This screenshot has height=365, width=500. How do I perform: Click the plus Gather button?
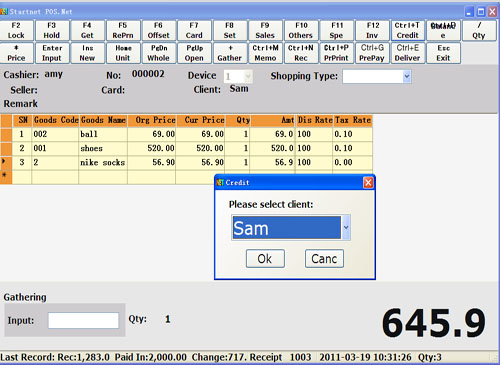click(230, 53)
